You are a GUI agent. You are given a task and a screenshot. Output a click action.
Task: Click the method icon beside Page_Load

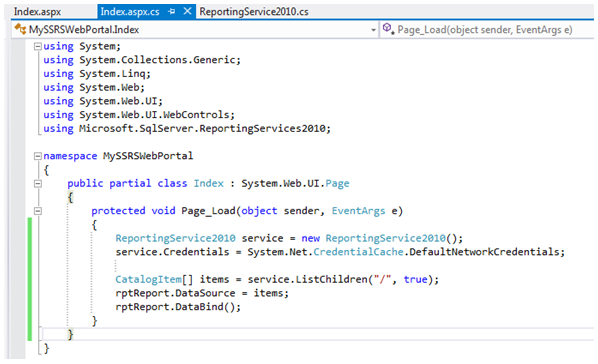coord(387,28)
